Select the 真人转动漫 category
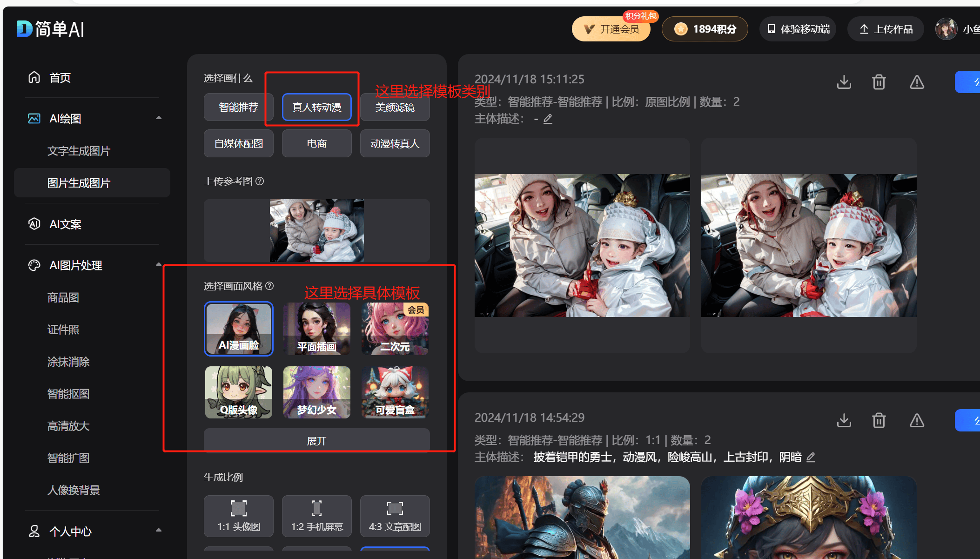The width and height of the screenshot is (980, 559). click(317, 107)
